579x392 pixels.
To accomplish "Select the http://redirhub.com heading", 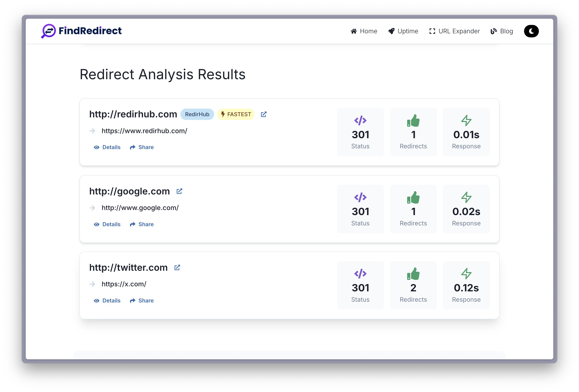I will click(133, 114).
